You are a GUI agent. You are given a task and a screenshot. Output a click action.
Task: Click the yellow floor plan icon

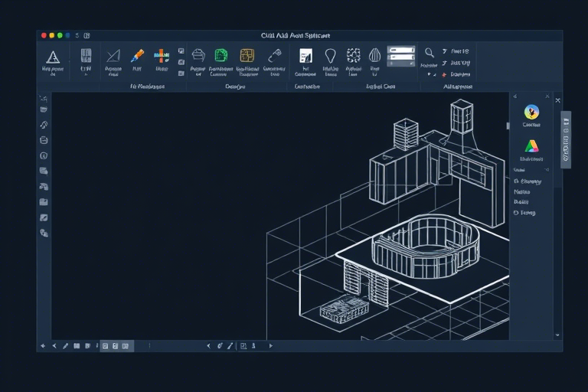coord(247,56)
